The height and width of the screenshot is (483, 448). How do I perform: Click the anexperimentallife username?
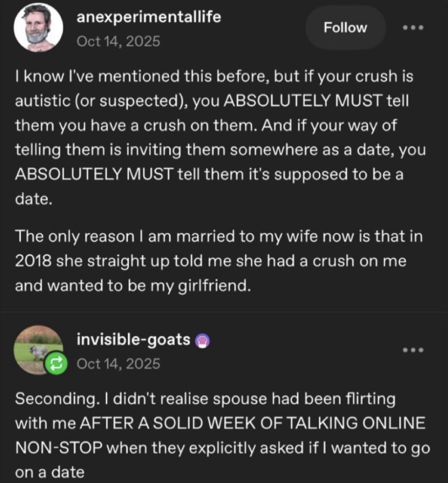click(149, 17)
